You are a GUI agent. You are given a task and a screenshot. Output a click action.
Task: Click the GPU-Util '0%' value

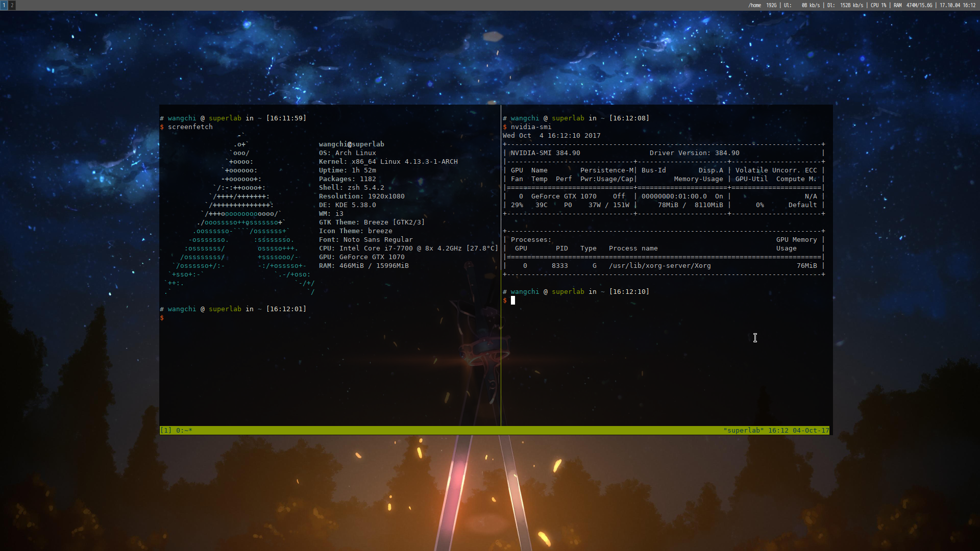point(759,205)
